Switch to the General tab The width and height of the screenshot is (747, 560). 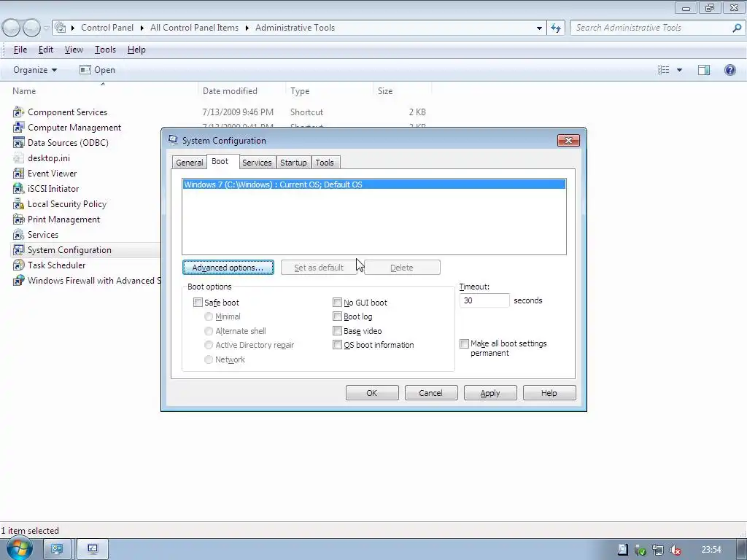click(x=190, y=163)
